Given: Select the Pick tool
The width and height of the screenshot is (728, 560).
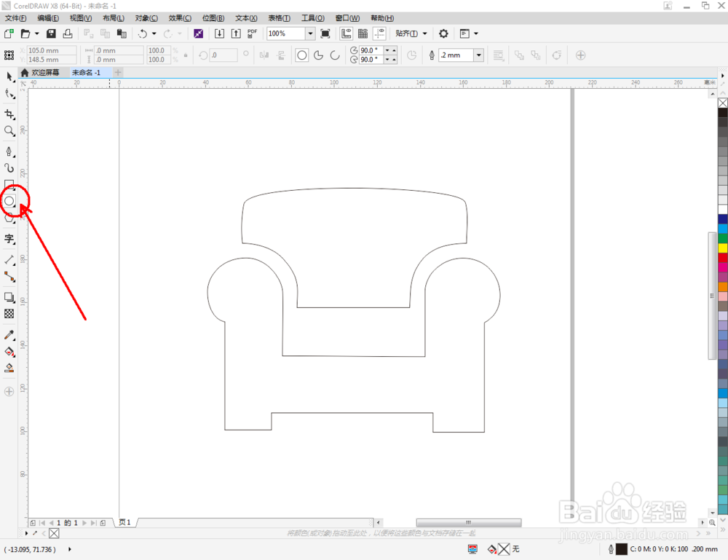Looking at the screenshot, I should click(x=9, y=76).
